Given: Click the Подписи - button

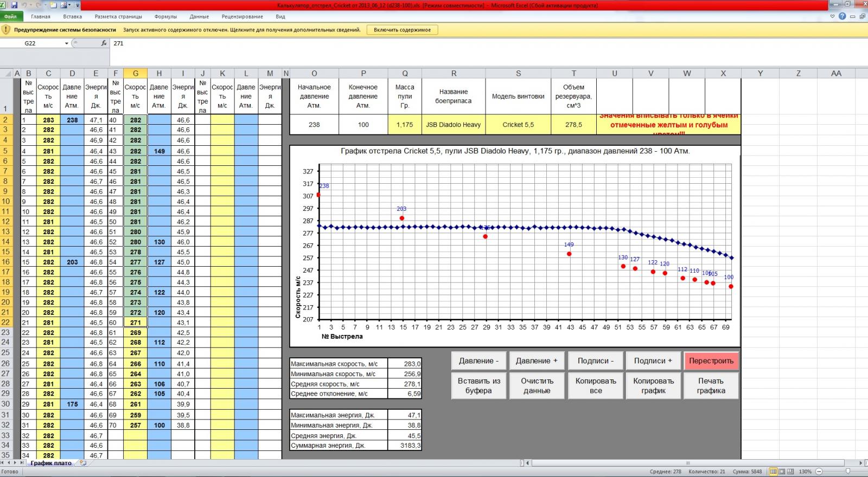Looking at the screenshot, I should [596, 361].
